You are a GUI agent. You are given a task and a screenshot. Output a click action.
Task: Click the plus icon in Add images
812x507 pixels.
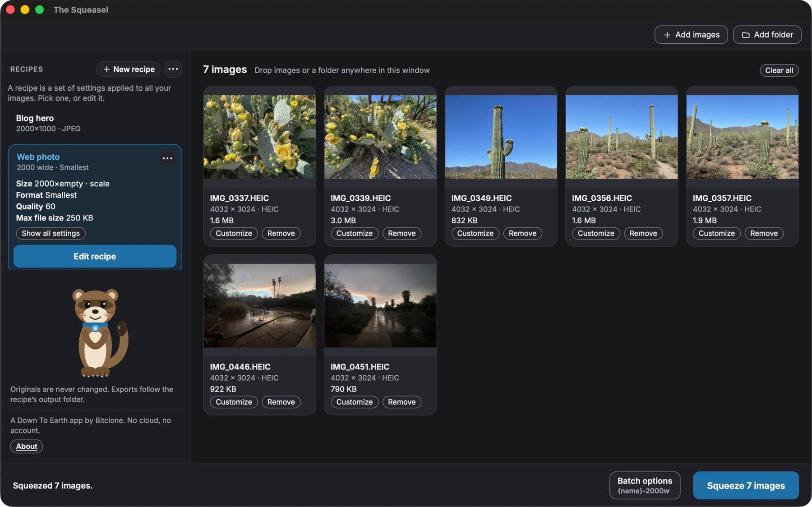click(x=667, y=35)
